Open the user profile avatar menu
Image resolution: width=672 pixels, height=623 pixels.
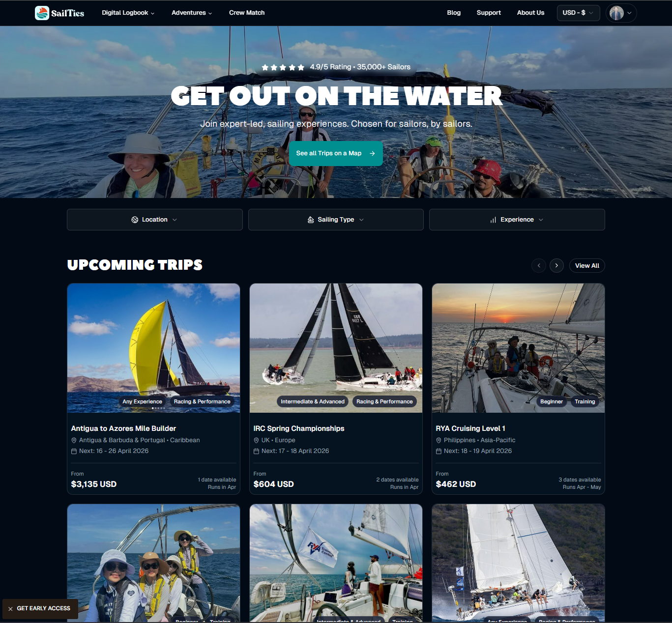pyautogui.click(x=621, y=13)
